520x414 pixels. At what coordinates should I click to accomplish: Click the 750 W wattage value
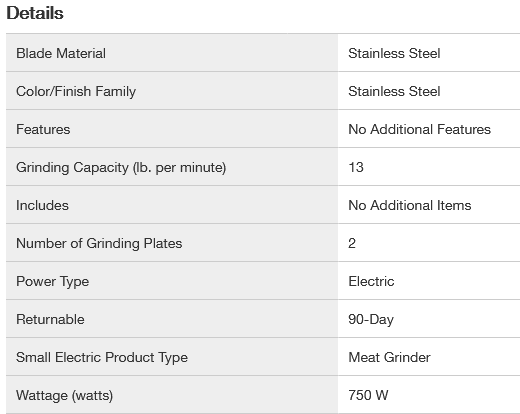point(368,395)
